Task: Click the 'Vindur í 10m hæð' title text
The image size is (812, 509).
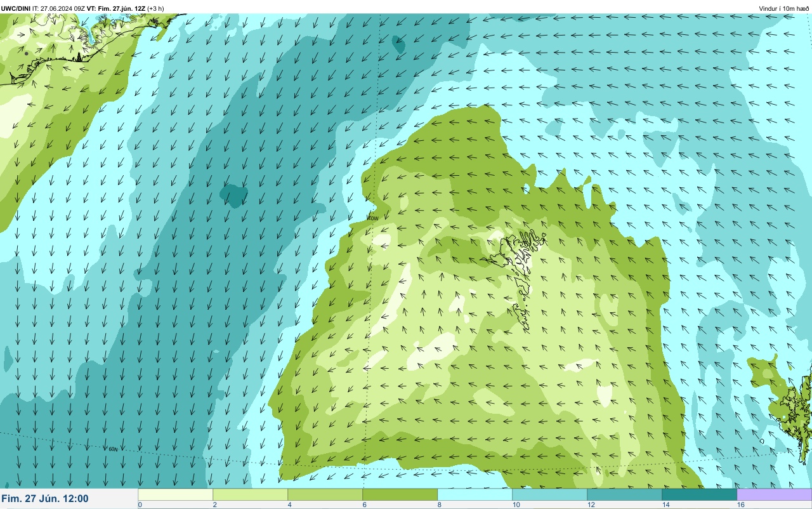Action: 783,8
